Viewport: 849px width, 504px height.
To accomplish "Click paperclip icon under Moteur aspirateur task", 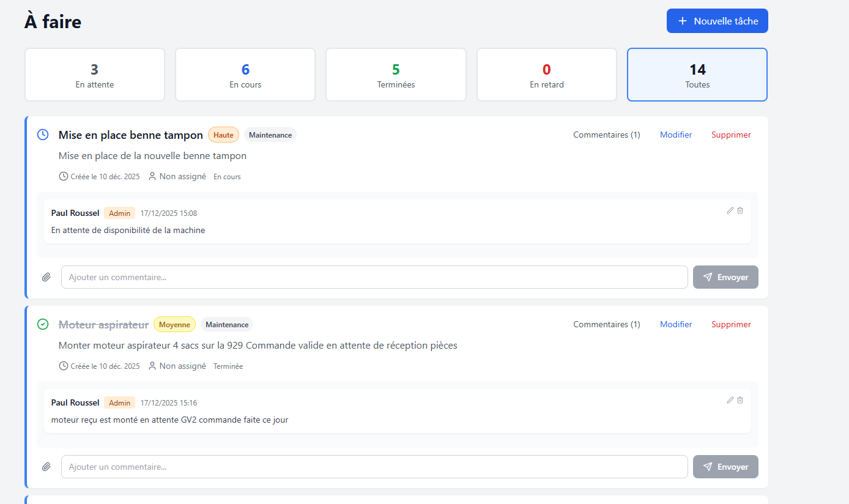I will 46,467.
